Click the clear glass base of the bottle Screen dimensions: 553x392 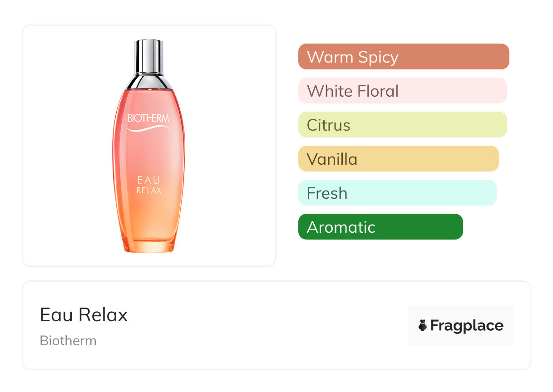coord(149,246)
